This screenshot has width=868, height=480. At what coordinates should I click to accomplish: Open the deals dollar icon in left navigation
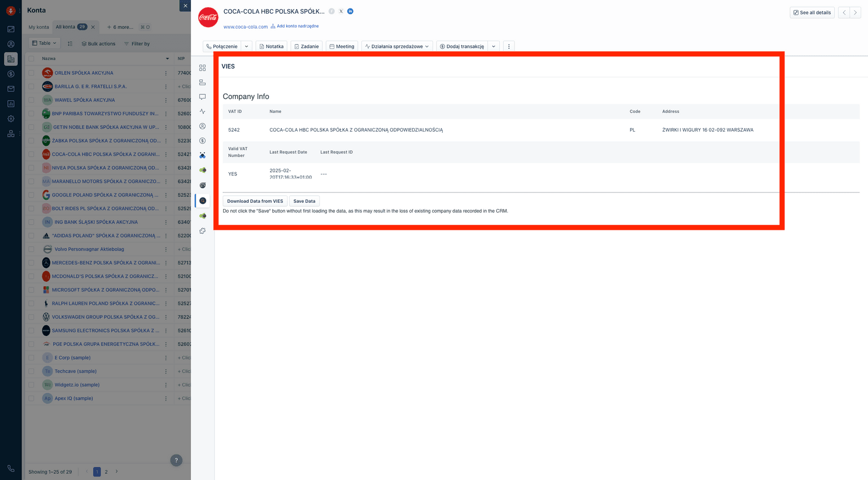(11, 74)
